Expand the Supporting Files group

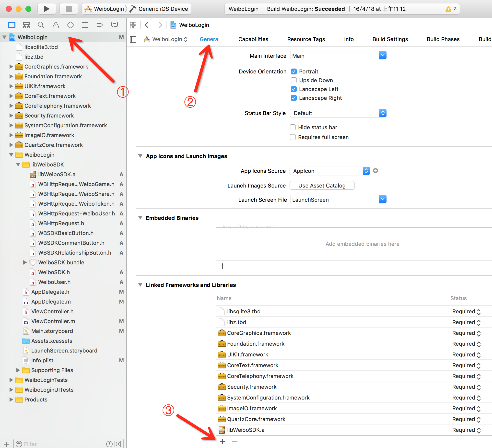(x=18, y=370)
